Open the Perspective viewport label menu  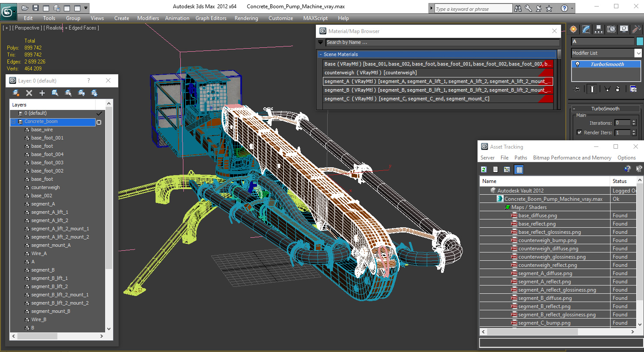click(x=27, y=28)
